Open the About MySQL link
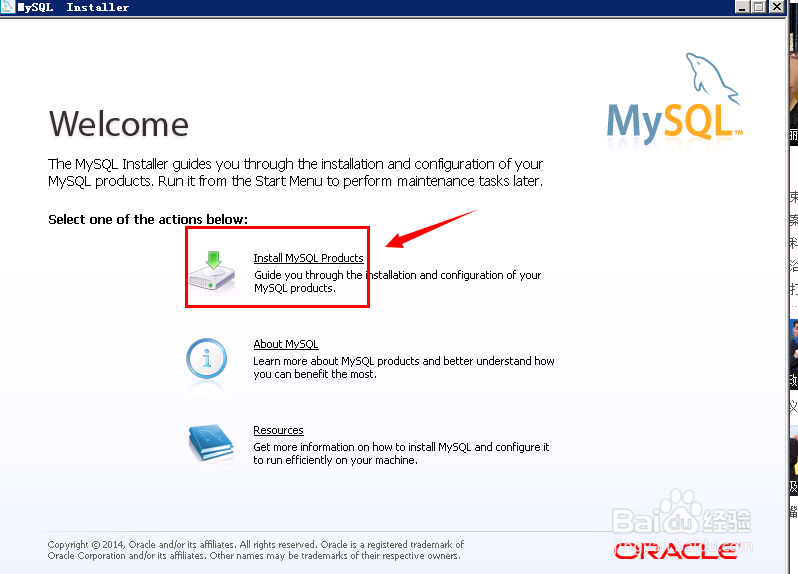This screenshot has height=574, width=798. (x=286, y=344)
